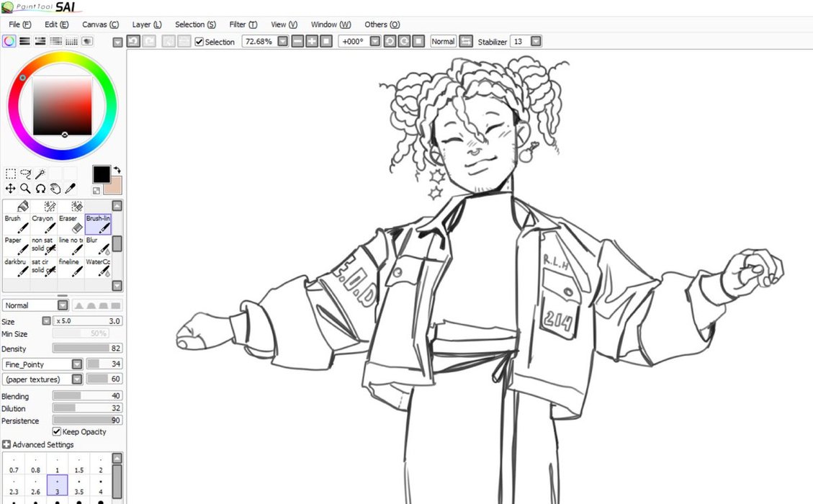This screenshot has height=504, width=813.
Task: Expand the Advanced Settings section
Action: 6,445
